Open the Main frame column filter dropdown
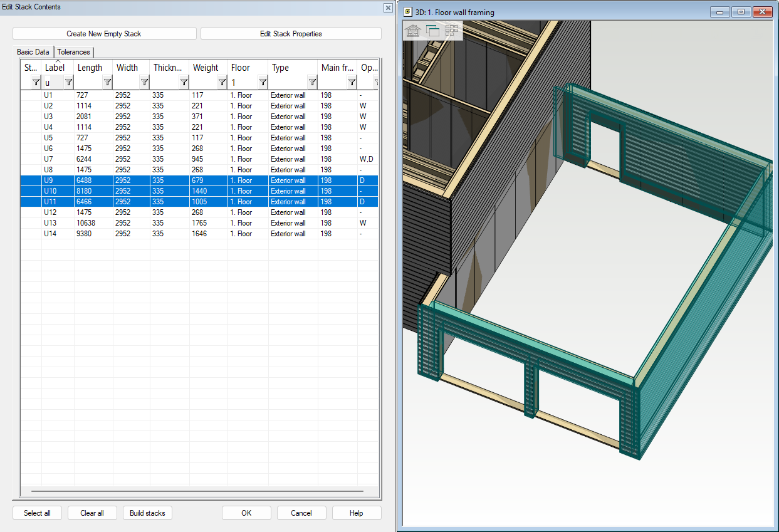 coord(352,82)
